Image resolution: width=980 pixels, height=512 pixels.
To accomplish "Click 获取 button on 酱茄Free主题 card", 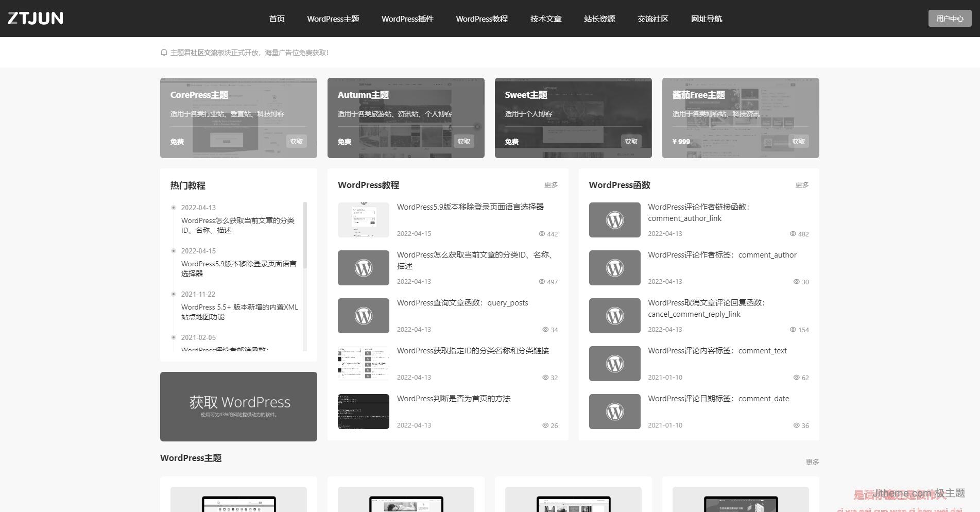I will click(798, 142).
